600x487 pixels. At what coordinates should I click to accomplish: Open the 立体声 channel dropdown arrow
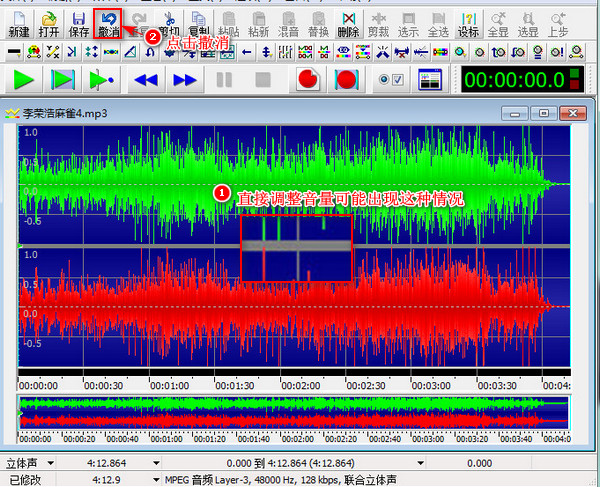[50, 463]
